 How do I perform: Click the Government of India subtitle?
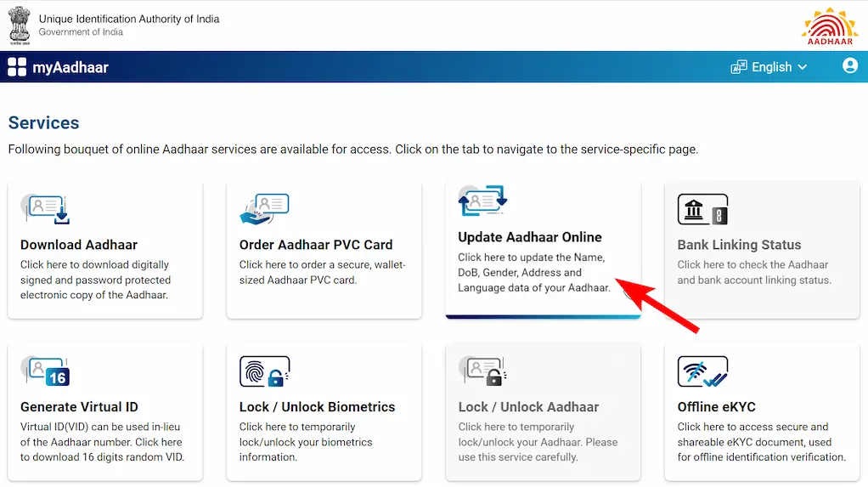coord(81,32)
